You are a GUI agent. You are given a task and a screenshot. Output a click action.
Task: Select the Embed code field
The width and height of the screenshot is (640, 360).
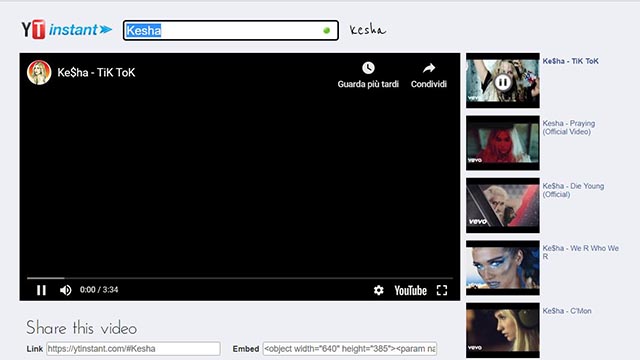click(x=350, y=349)
